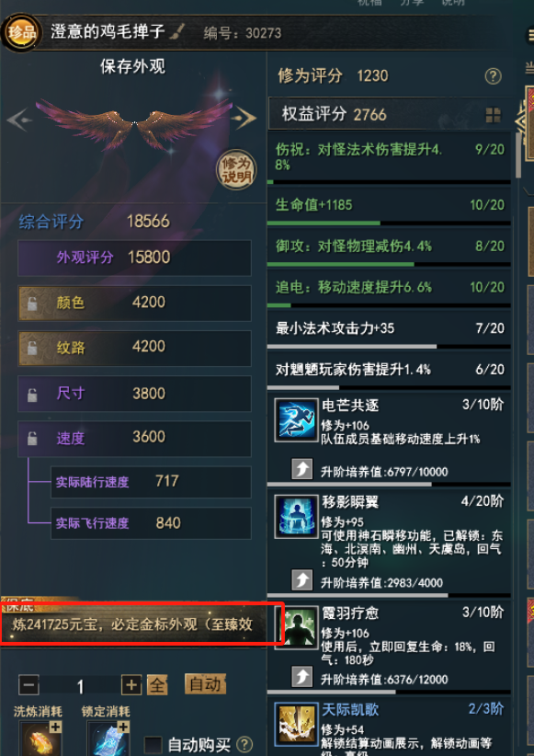Image resolution: width=534 pixels, height=756 pixels.
Task: Toggle the lock on 尺寸 attribute
Action: (32, 394)
